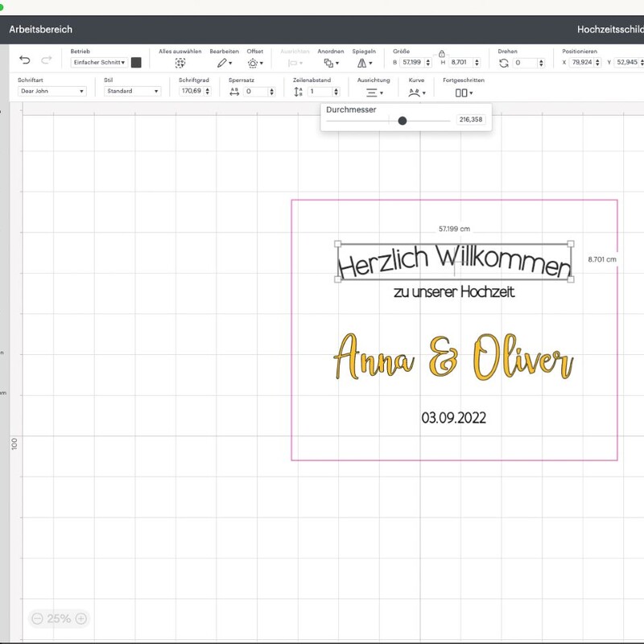Open the Anordnen arrange icon
644x644 pixels.
pos(331,63)
